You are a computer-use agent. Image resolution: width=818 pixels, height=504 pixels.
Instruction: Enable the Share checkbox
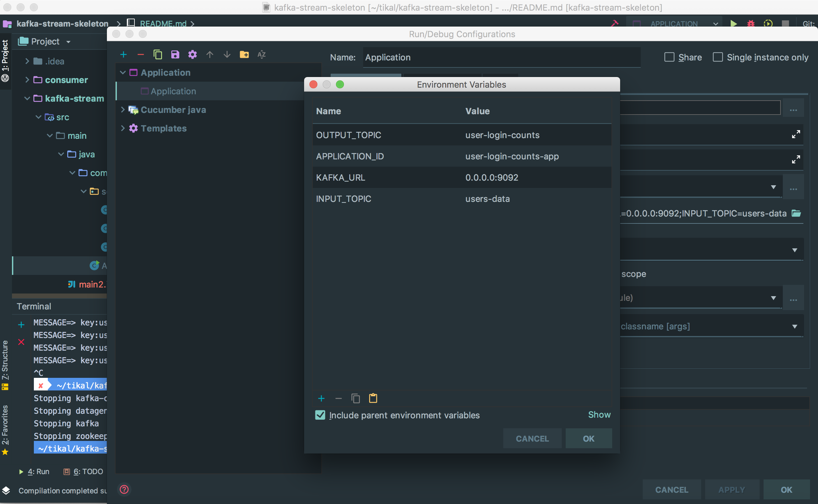coord(669,57)
